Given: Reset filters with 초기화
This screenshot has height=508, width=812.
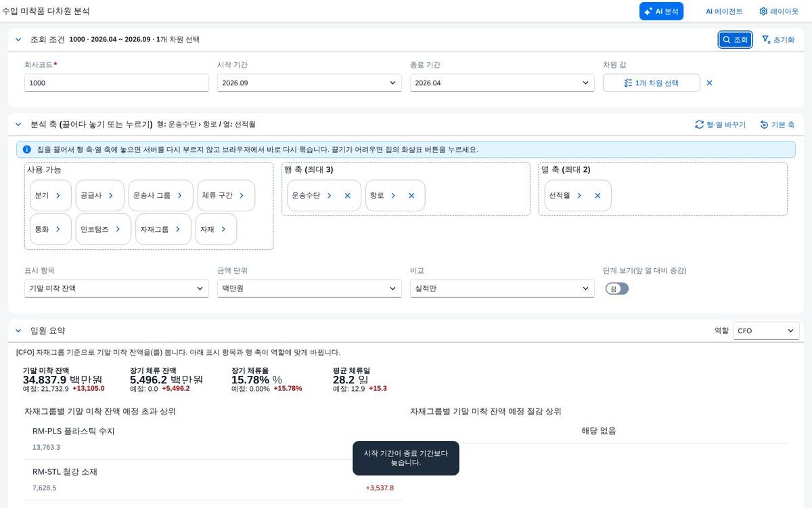Looking at the screenshot, I should tap(778, 40).
